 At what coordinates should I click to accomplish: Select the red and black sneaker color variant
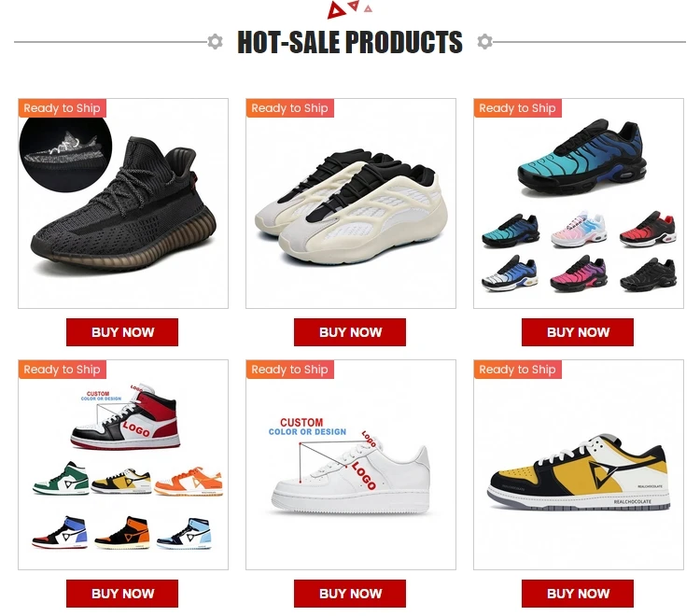point(648,230)
